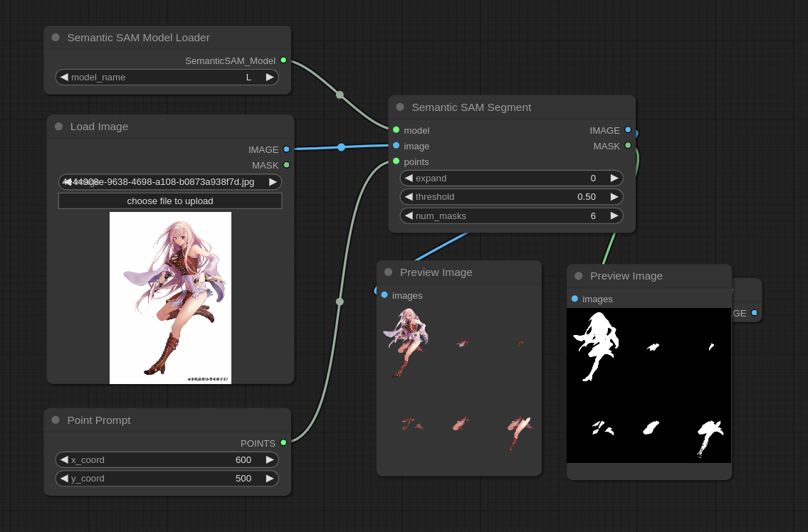Decrease the expand value
The width and height of the screenshot is (808, 532).
point(409,179)
